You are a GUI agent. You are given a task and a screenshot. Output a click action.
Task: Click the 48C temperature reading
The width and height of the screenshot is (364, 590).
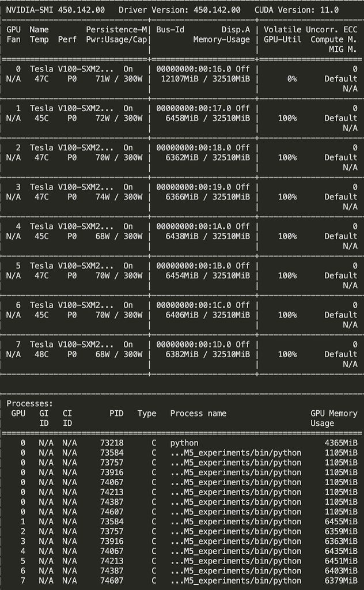[41, 354]
